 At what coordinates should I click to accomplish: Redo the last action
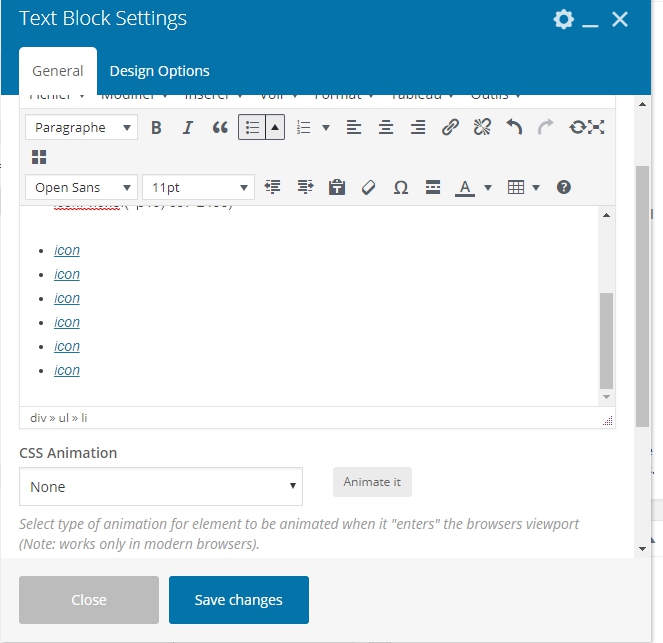tap(546, 127)
